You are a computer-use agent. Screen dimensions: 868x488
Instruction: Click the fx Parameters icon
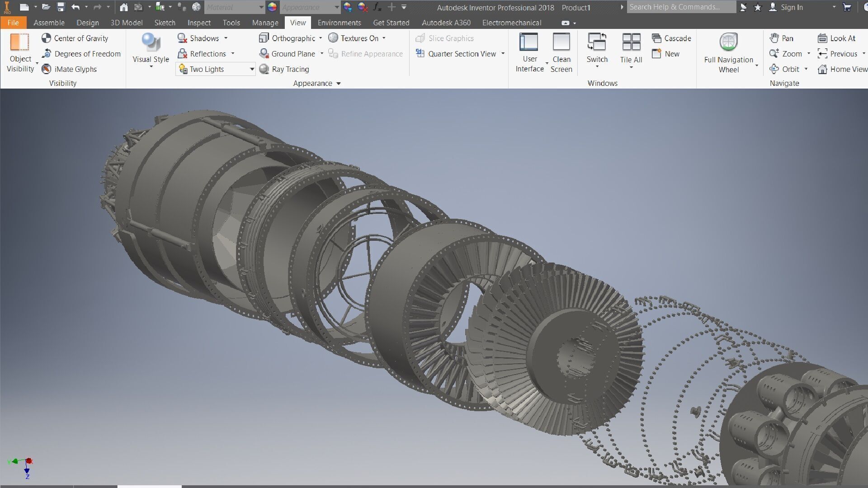click(377, 7)
